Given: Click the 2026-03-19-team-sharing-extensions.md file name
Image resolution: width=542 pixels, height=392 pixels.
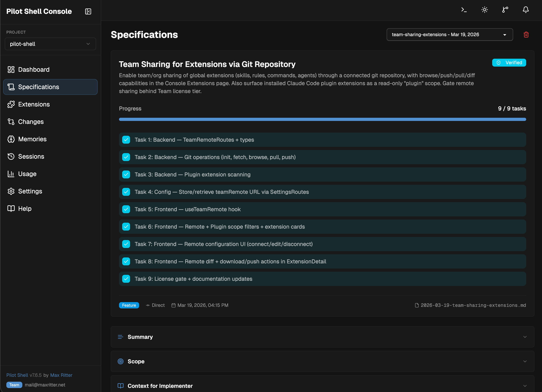Looking at the screenshot, I should [x=473, y=305].
